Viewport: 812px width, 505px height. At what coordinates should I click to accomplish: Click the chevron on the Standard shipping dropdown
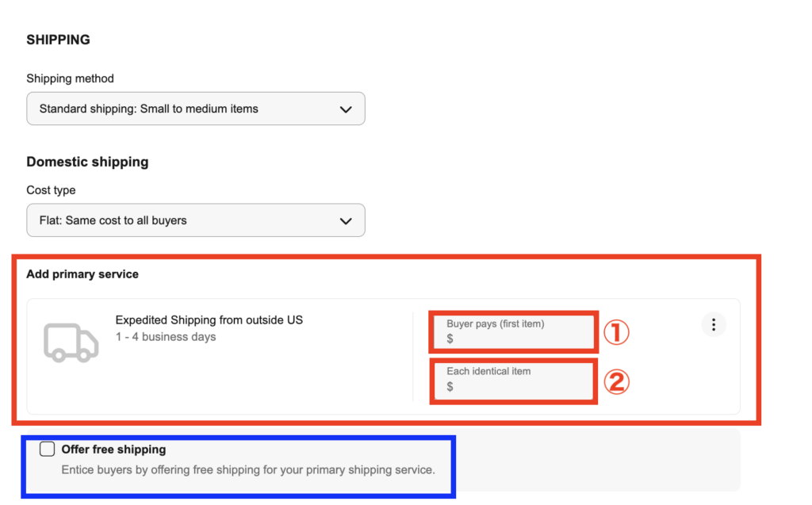(x=346, y=109)
